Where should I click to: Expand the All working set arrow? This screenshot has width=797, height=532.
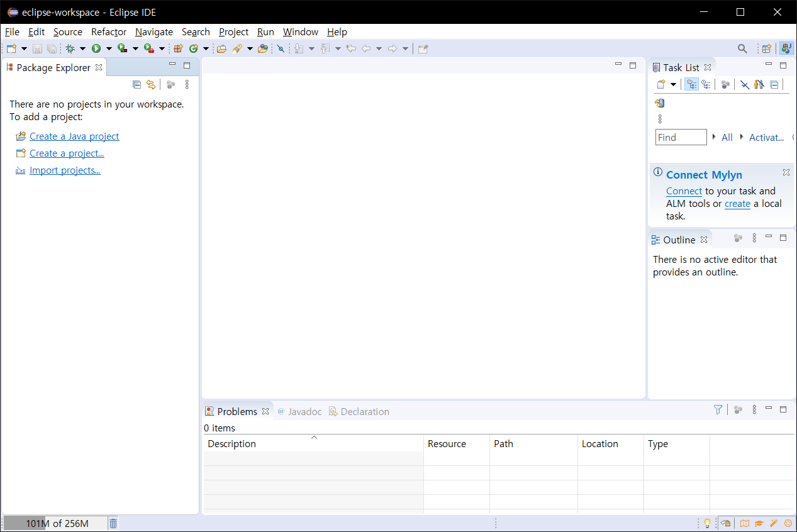(714, 136)
